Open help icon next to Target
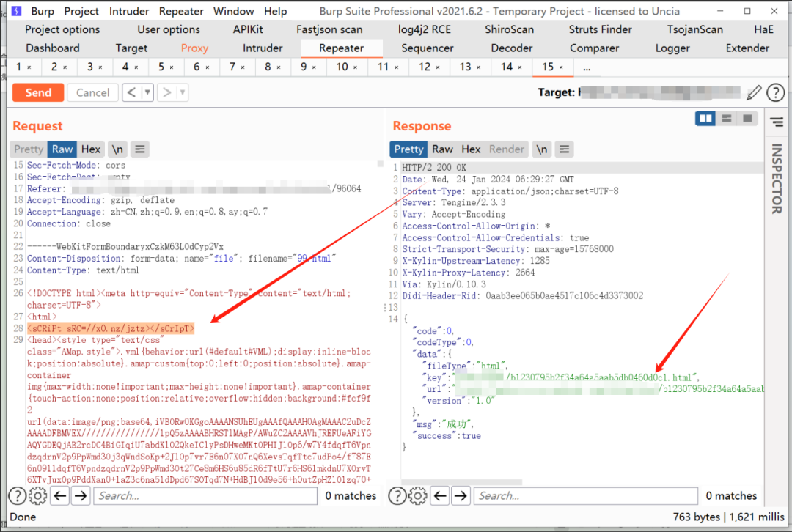Viewport: 792px width, 532px height. (x=775, y=92)
